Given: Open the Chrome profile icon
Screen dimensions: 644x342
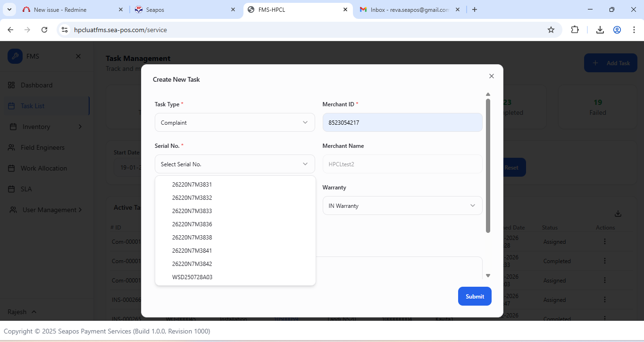Looking at the screenshot, I should click(617, 30).
